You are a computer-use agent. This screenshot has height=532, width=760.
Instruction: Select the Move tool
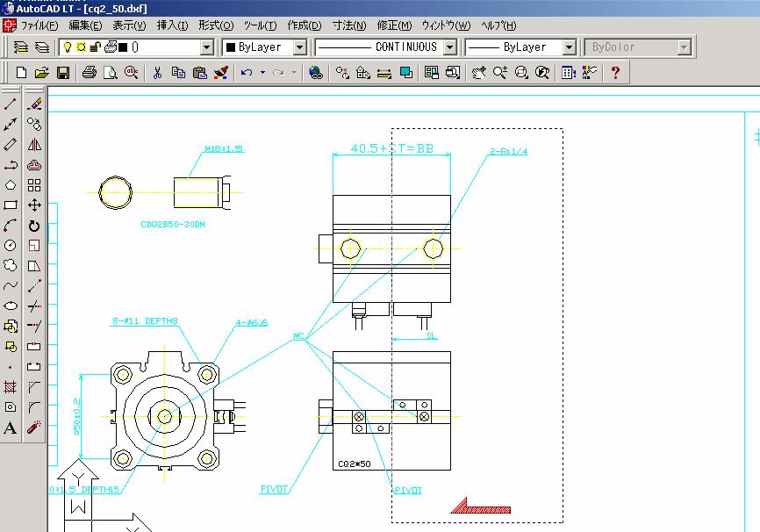34,205
